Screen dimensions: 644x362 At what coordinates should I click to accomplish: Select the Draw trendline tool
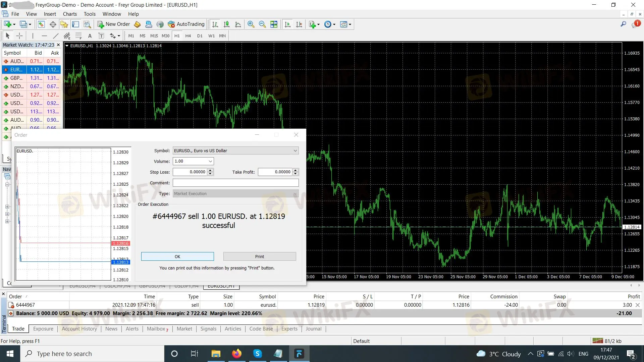(x=56, y=36)
